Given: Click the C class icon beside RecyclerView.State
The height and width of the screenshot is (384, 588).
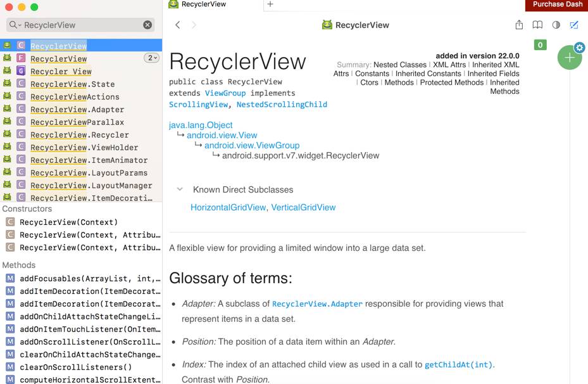Looking at the screenshot, I should coord(21,84).
